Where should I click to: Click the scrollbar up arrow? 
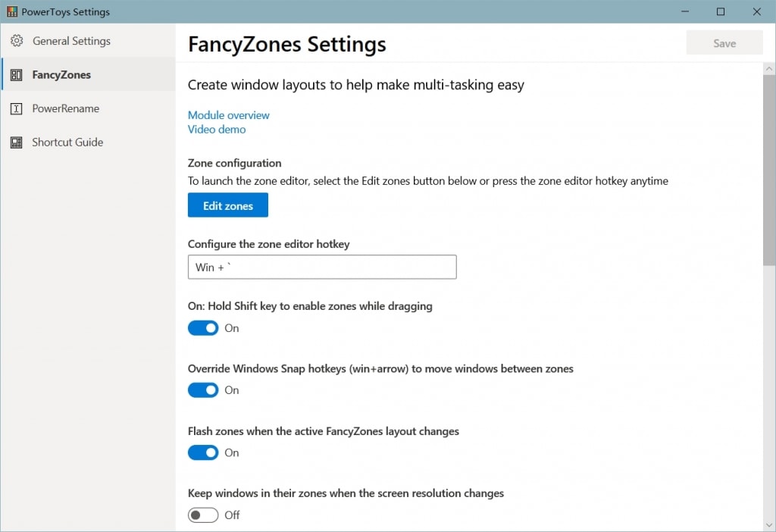769,69
